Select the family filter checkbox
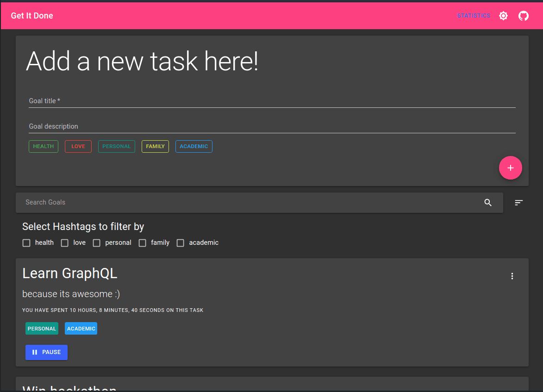This screenshot has height=392, width=543. click(x=143, y=243)
